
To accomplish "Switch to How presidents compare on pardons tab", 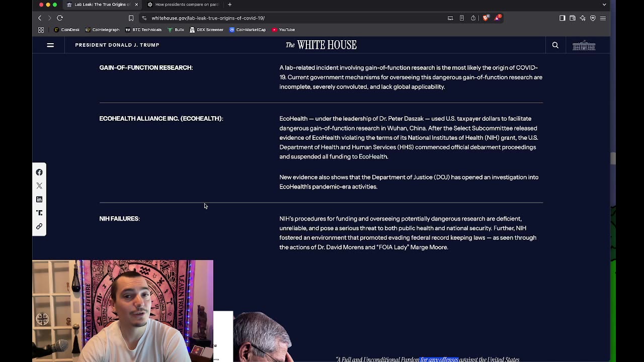I will [184, 5].
